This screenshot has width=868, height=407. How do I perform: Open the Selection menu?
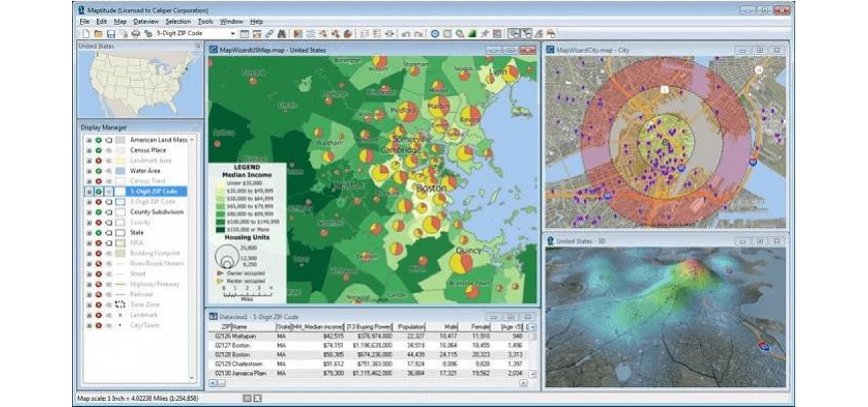point(178,22)
